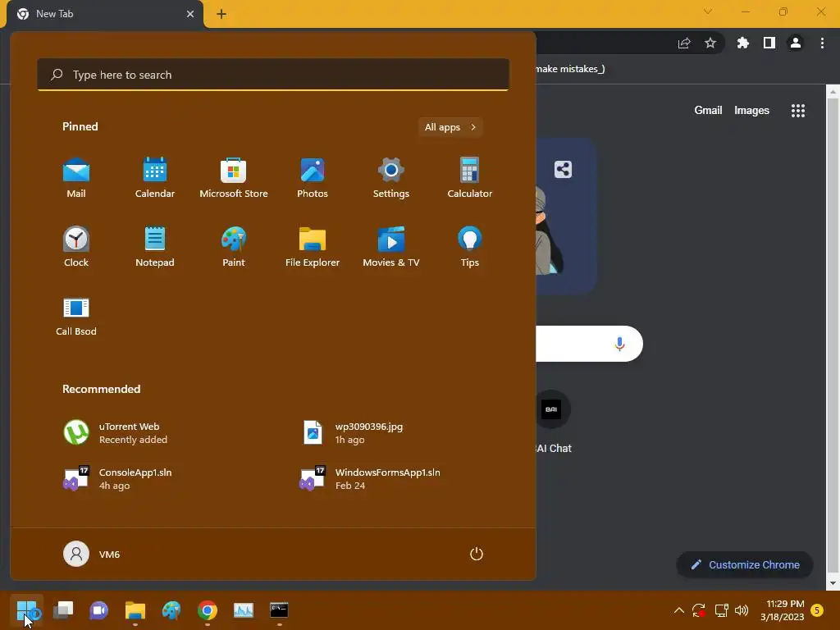Open the Google apps grid

[798, 111]
